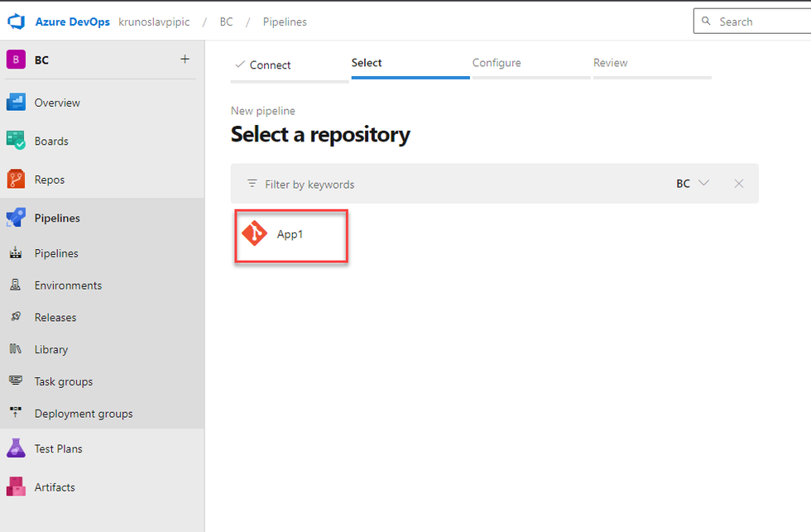Screen dimensions: 811x532
Task: Open the BC project name in sidebar
Action: click(41, 60)
